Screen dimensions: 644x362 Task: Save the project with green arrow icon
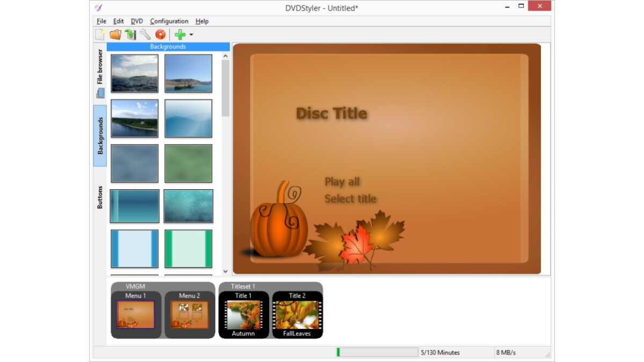pyautogui.click(x=130, y=35)
